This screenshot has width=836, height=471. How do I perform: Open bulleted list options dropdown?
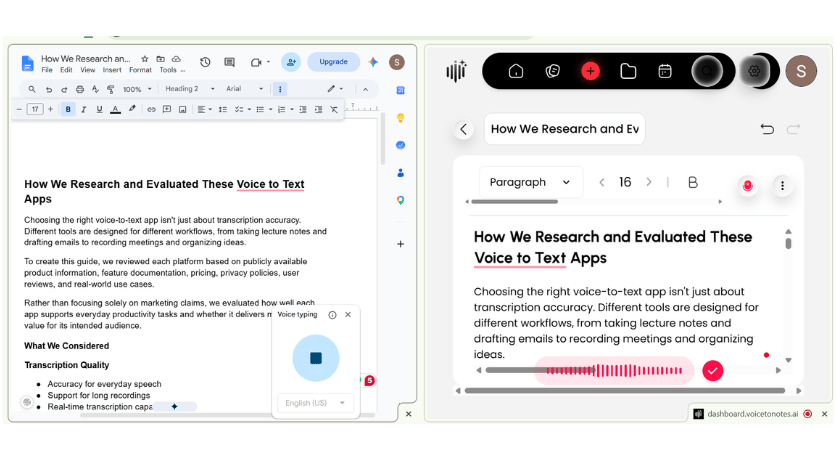coord(264,109)
